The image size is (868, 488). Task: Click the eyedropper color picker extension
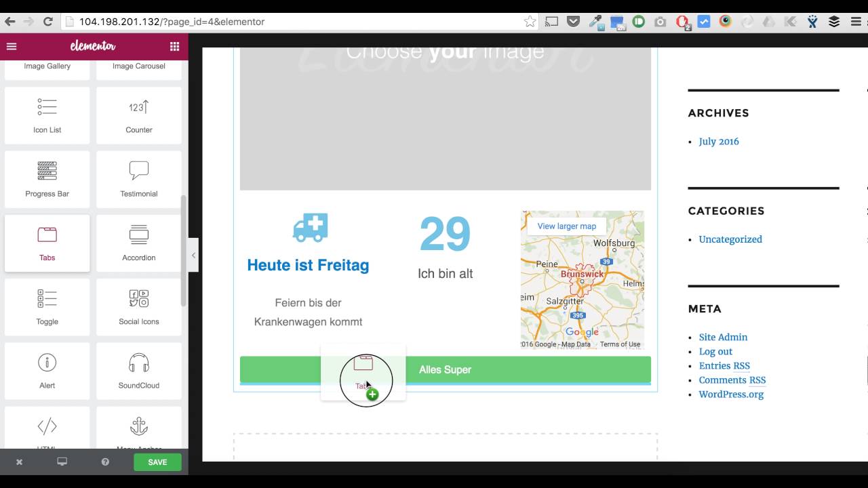point(595,22)
